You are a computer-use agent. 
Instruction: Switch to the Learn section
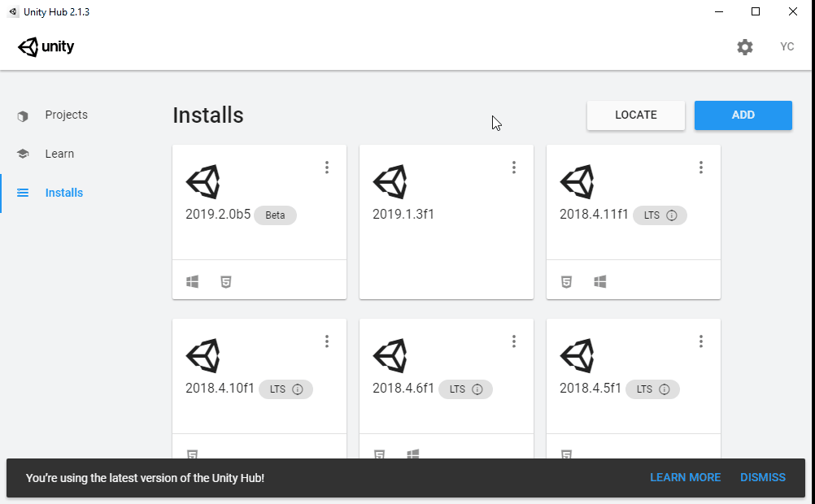59,154
